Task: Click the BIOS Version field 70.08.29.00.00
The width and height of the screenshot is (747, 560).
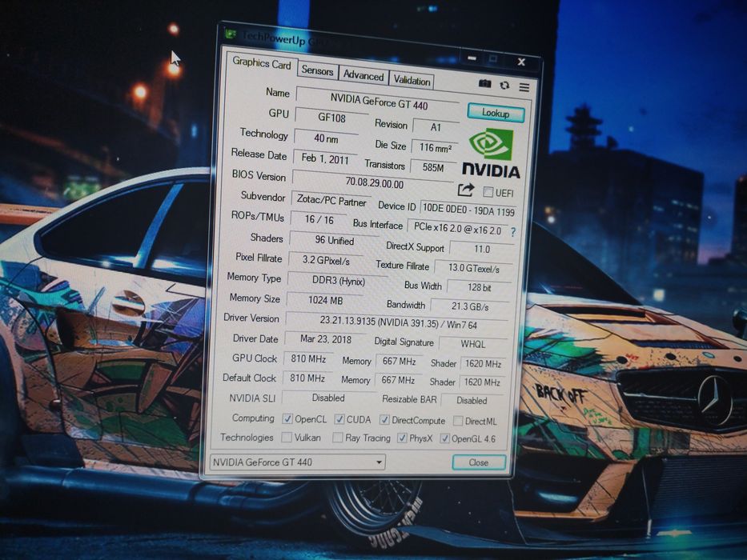Action: pos(374,183)
